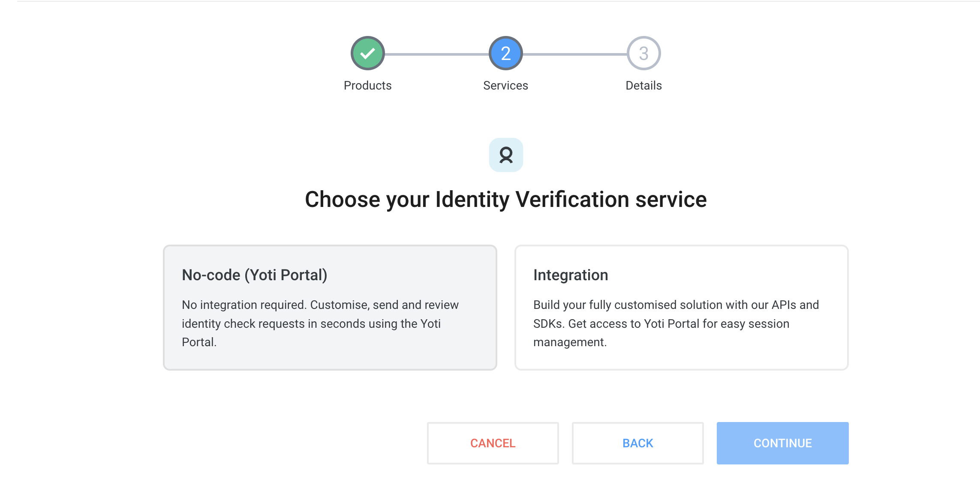Screen dimensions: 980x479
Task: Click the completed Products step checkmark
Action: (x=367, y=53)
